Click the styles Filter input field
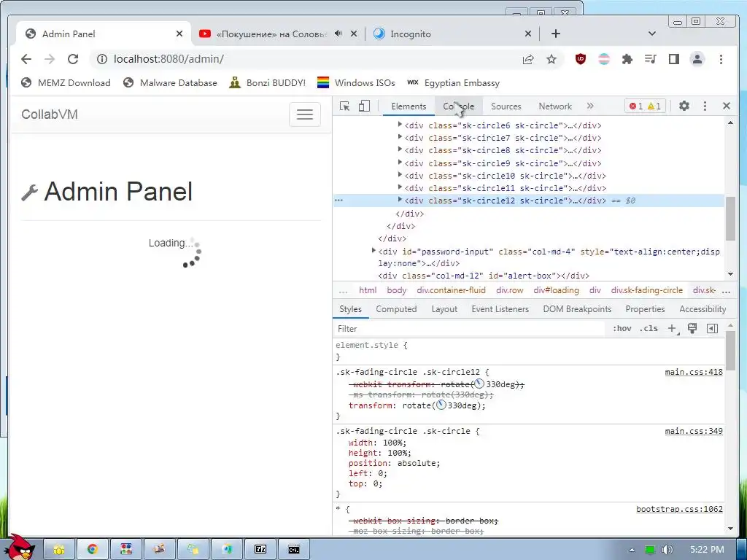 (x=469, y=329)
